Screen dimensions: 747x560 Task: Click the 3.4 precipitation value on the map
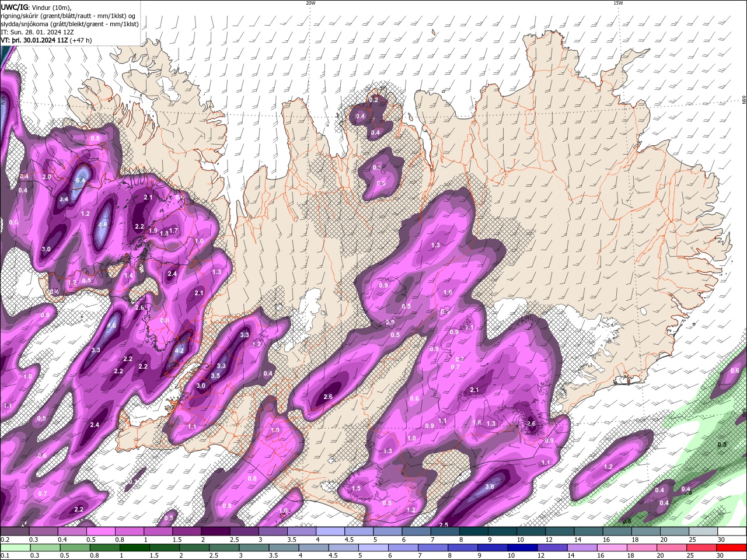(x=64, y=199)
